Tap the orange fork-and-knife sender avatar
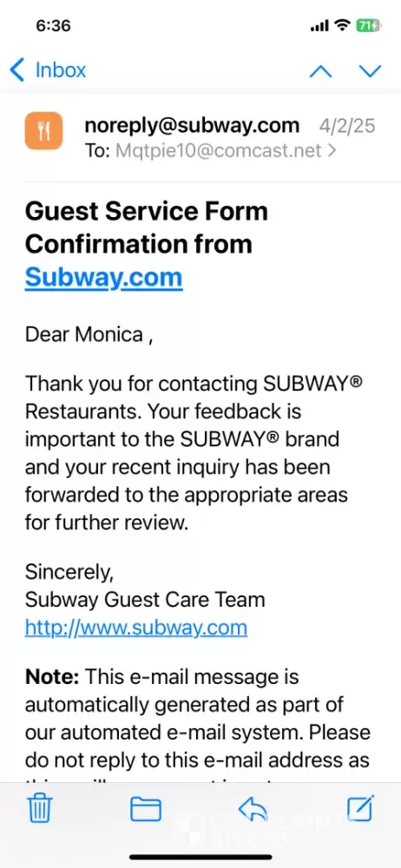 [43, 131]
